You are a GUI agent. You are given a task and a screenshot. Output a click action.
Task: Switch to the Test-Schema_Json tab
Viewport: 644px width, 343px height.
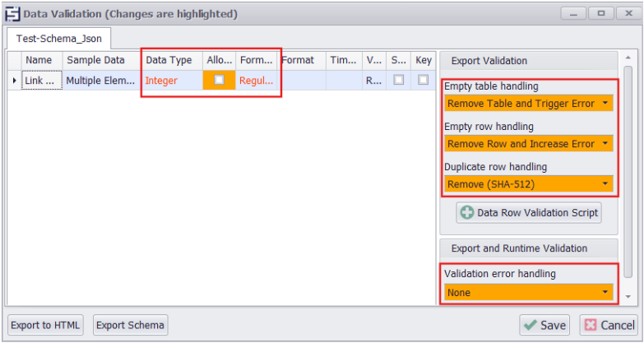(59, 38)
